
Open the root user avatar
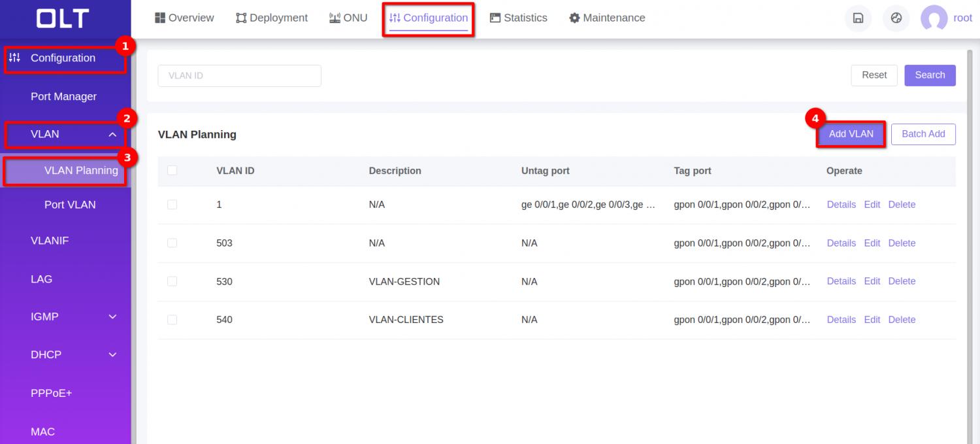(x=934, y=18)
